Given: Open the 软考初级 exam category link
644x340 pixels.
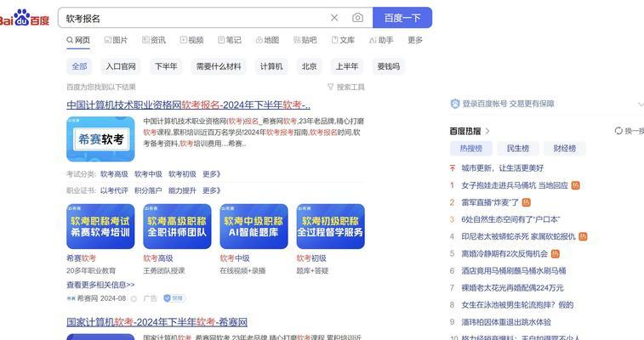Looking at the screenshot, I should [x=182, y=174].
